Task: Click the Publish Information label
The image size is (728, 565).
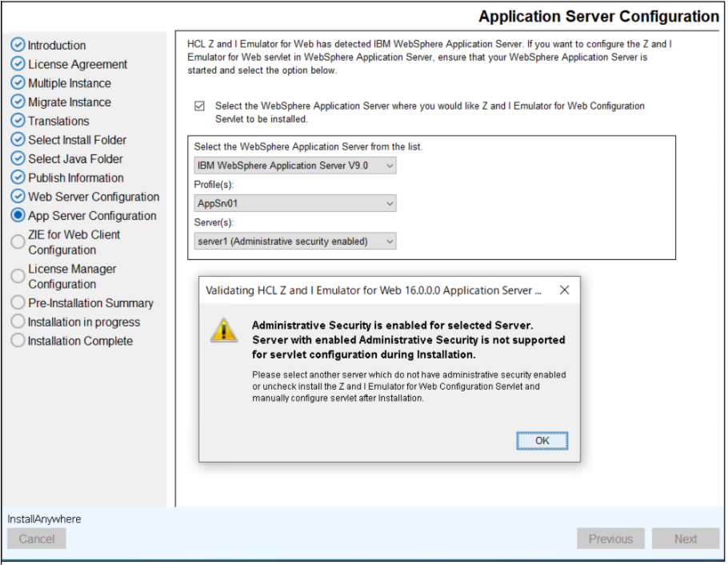Action: pos(76,178)
